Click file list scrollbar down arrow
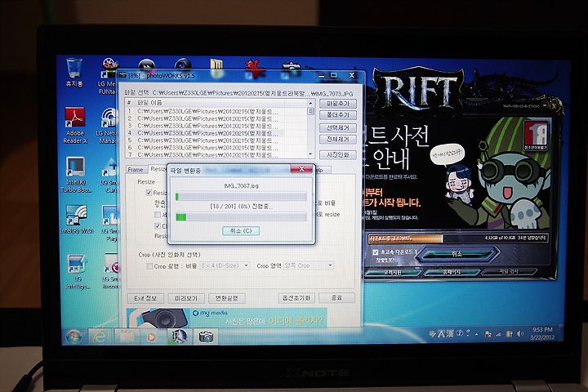 tap(310, 154)
